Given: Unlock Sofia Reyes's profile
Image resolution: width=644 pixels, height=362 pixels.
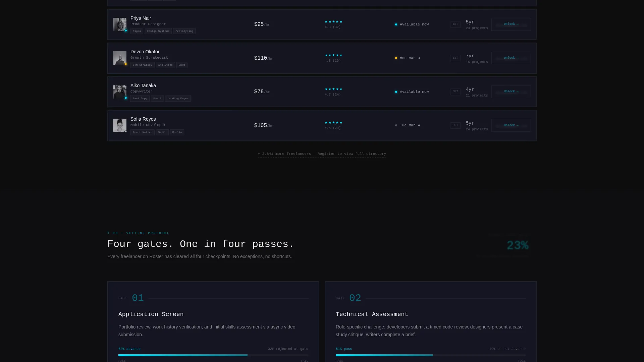Looking at the screenshot, I should pos(511,125).
